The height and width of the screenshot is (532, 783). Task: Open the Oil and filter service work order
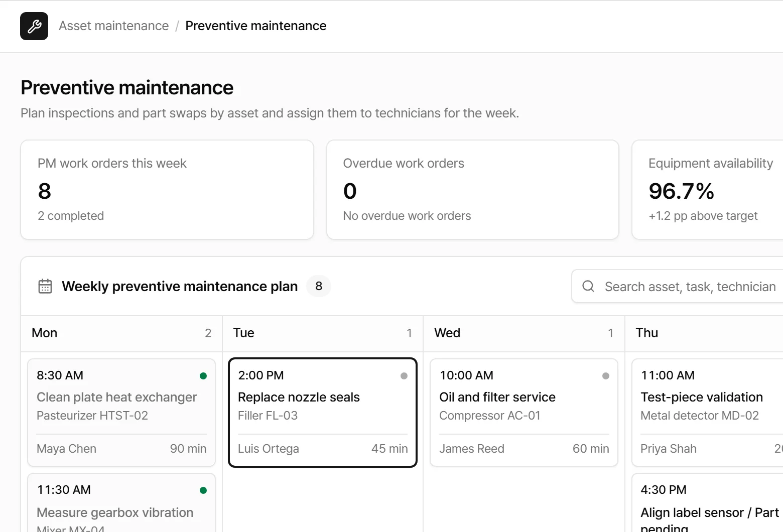click(x=524, y=413)
